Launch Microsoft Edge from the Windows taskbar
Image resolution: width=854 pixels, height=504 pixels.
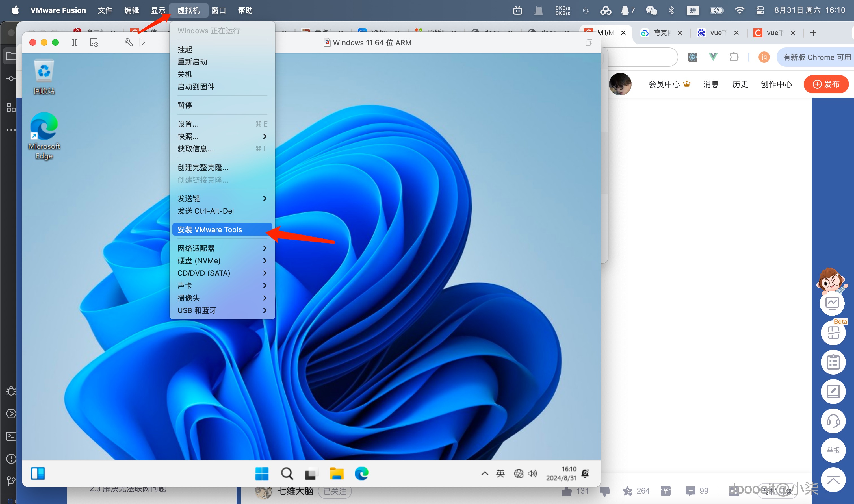(x=362, y=473)
